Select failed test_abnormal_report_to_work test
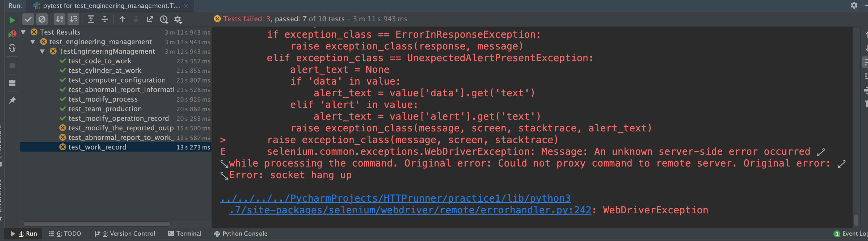The image size is (868, 241). pyautogui.click(x=116, y=138)
